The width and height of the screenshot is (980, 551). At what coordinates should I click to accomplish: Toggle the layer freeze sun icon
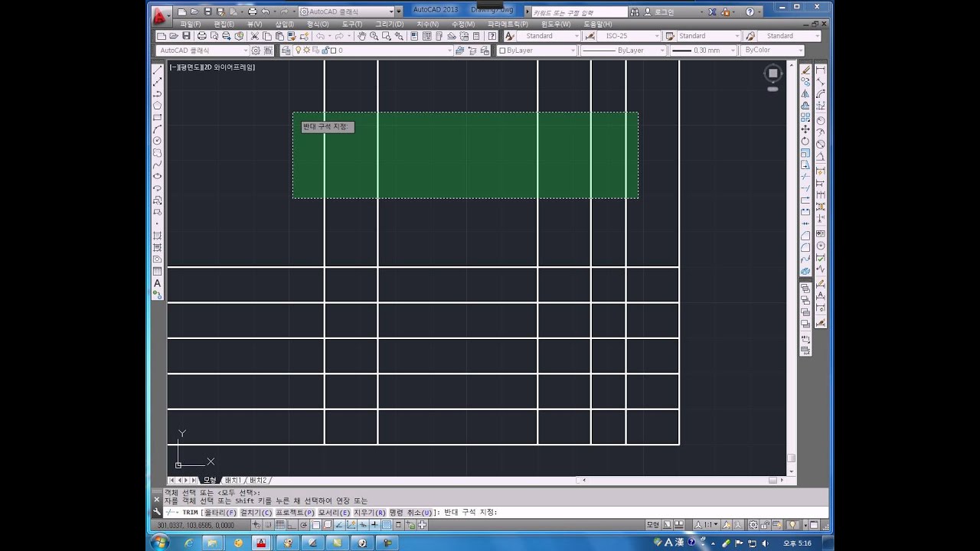pos(306,51)
